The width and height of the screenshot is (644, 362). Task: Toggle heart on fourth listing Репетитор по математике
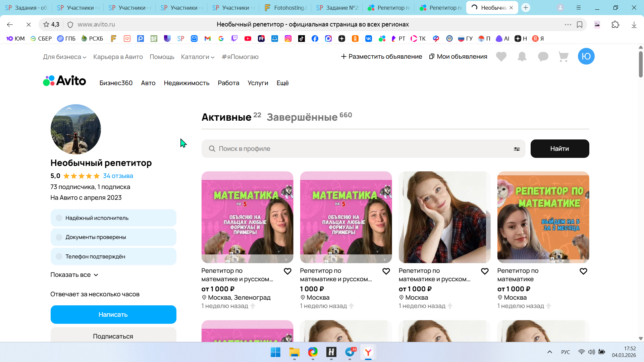583,271
